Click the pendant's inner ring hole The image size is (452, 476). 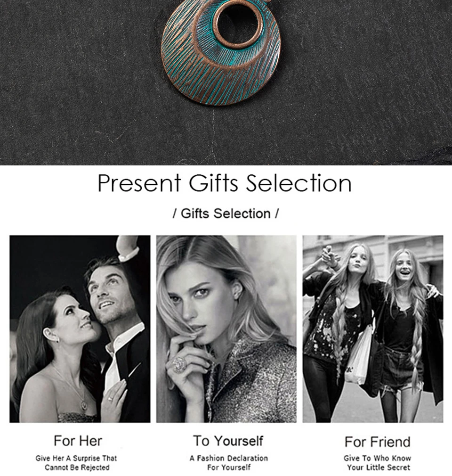[237, 24]
